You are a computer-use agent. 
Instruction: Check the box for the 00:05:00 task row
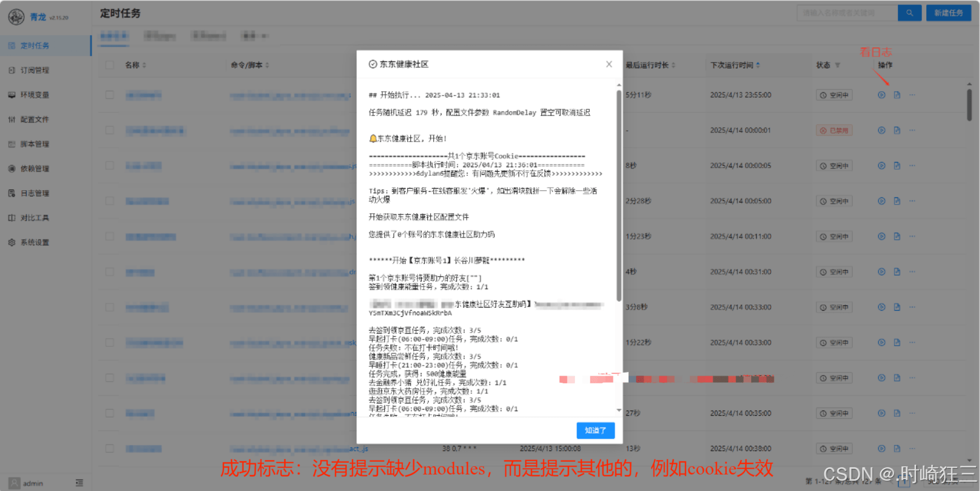coord(110,201)
